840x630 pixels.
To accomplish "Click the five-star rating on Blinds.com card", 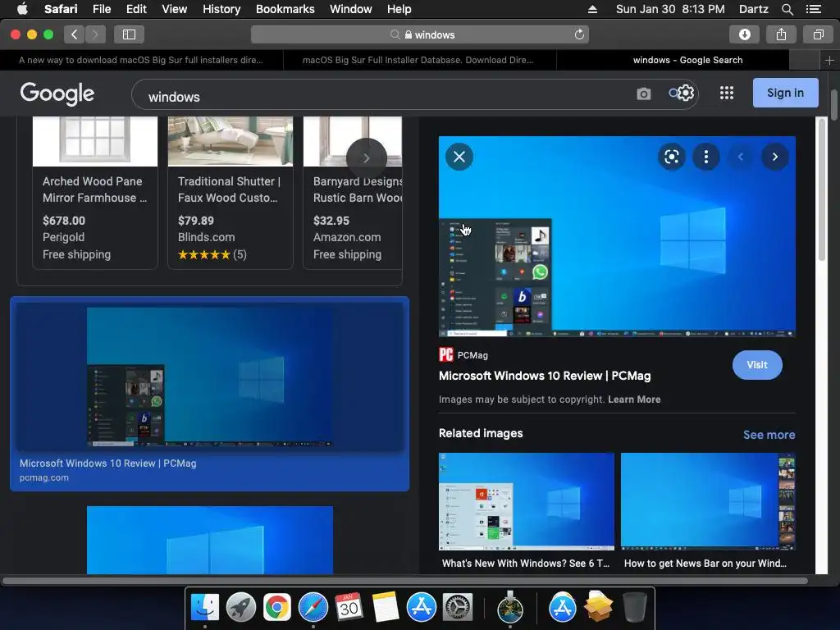I will (203, 254).
